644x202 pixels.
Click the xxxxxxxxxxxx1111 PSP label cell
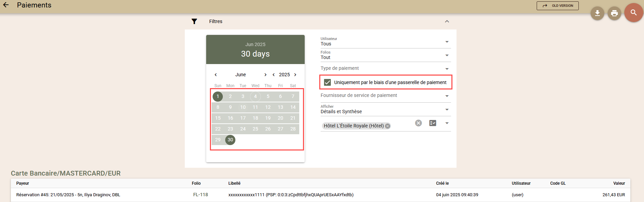point(291,195)
